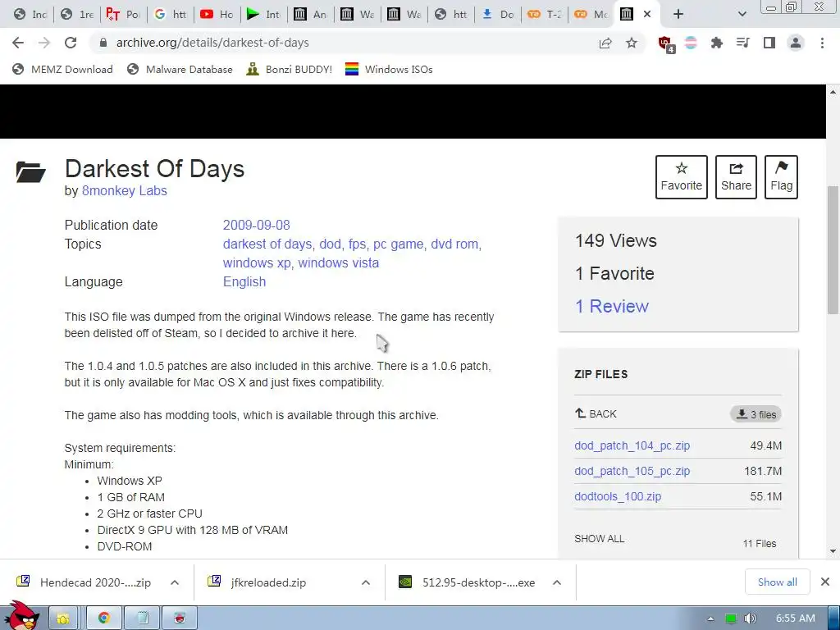
Task: Open the Hendecad 2020 zip download
Action: (84, 582)
